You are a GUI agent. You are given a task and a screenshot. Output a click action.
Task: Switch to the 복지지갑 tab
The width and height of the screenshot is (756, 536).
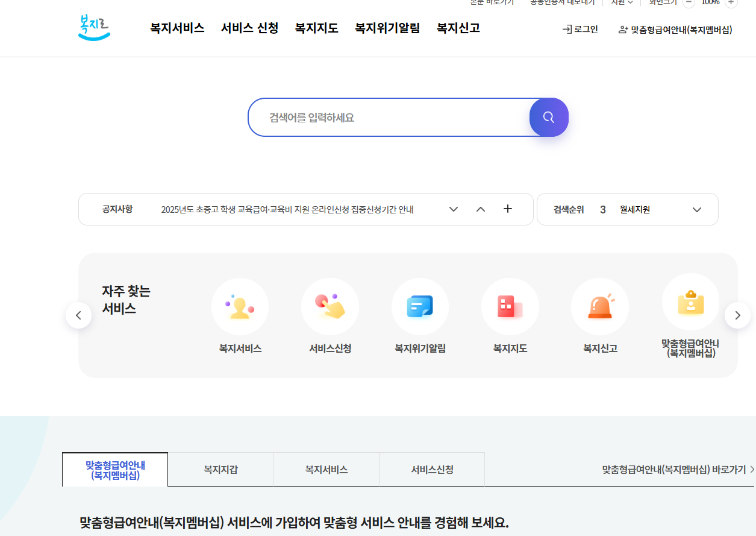tap(220, 470)
